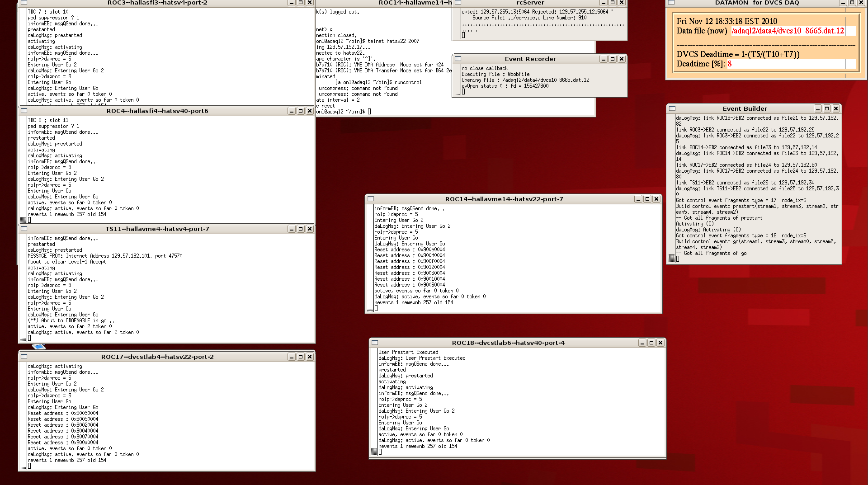Open window menu of rcServer window
Screen dimensions: 868x485
click(458, 3)
